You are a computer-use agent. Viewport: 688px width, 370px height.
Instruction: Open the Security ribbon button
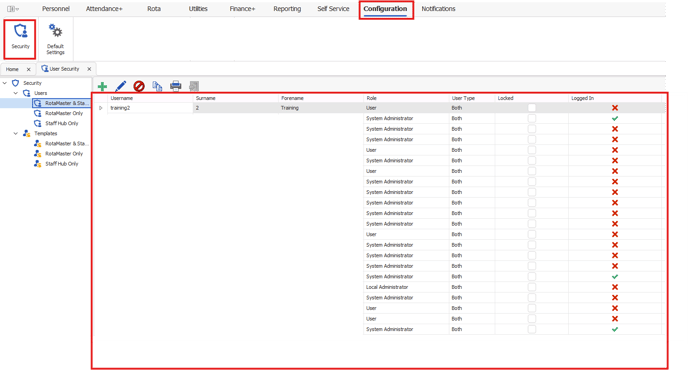click(x=20, y=38)
